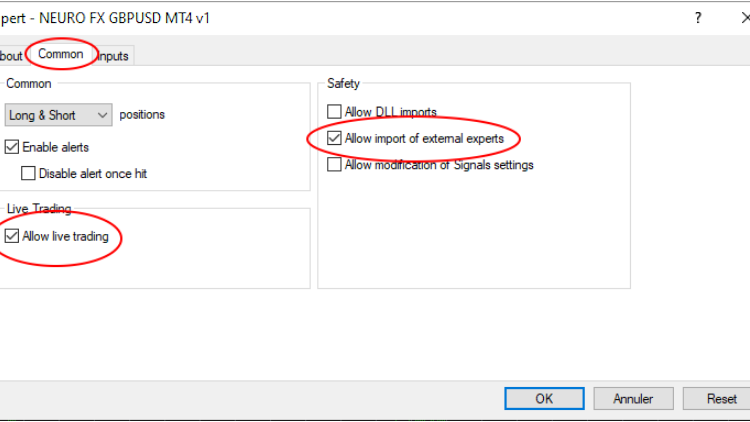This screenshot has height=422, width=750.
Task: Switch to the Common tab
Action: [61, 55]
